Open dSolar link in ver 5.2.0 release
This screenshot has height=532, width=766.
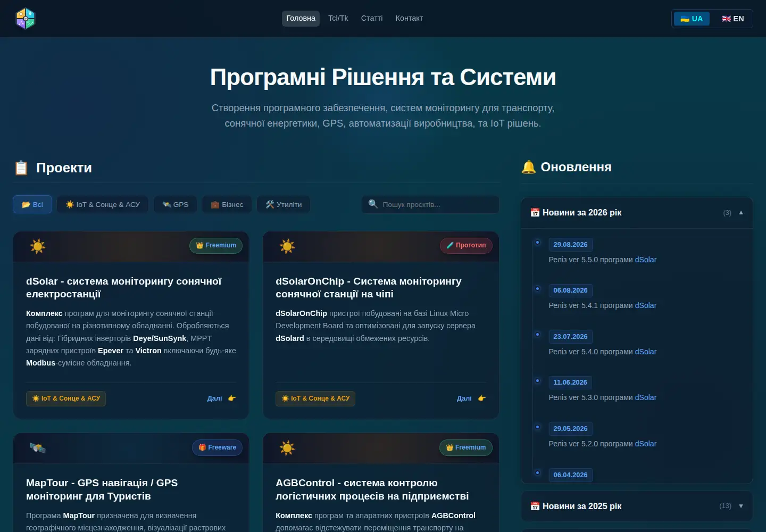(x=646, y=444)
